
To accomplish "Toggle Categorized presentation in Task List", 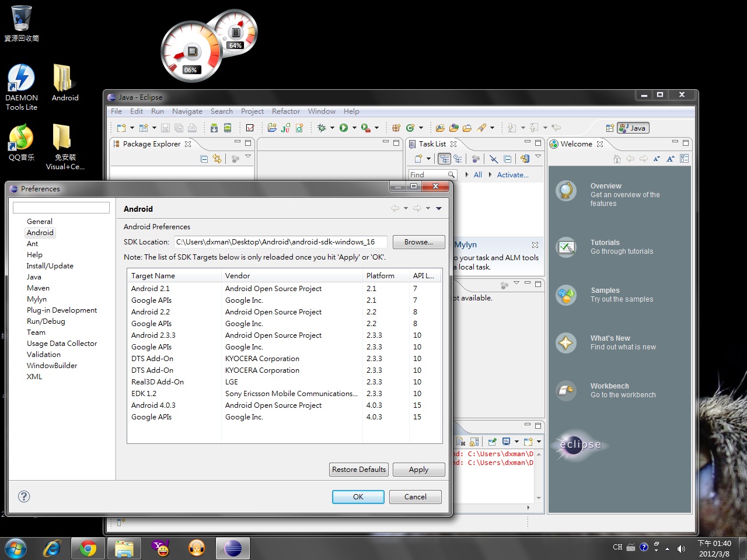I will point(445,159).
